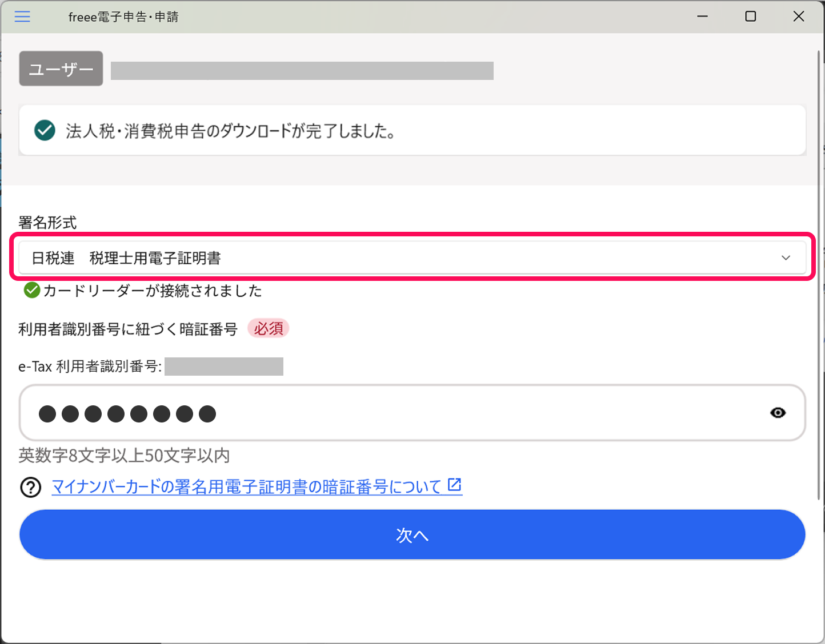
Task: Click the vertical scrollbar
Action: point(819,274)
